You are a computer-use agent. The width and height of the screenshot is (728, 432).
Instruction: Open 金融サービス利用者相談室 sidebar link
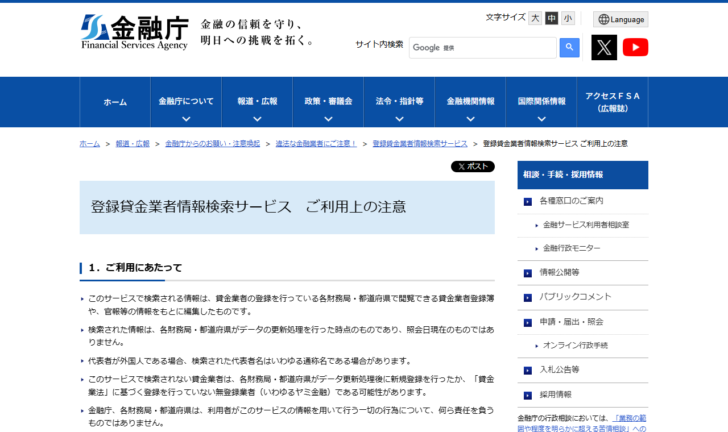[586, 225]
